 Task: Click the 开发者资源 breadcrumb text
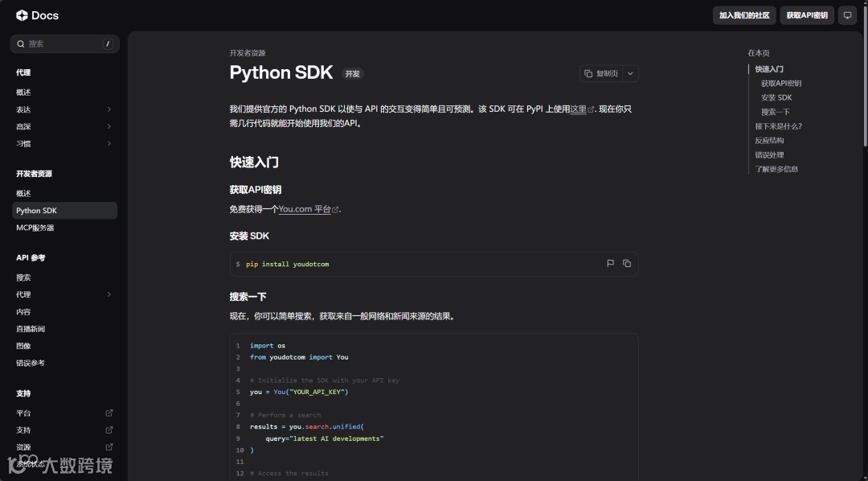pyautogui.click(x=248, y=53)
